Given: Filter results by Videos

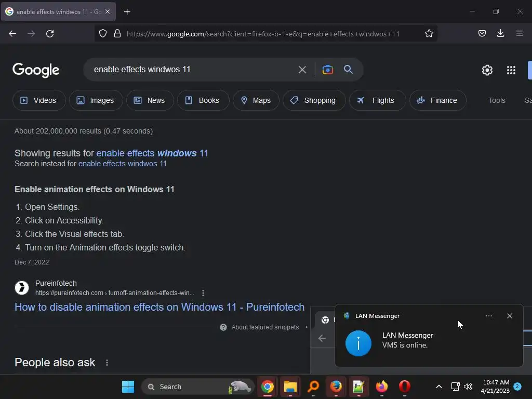Looking at the screenshot, I should pos(39,100).
